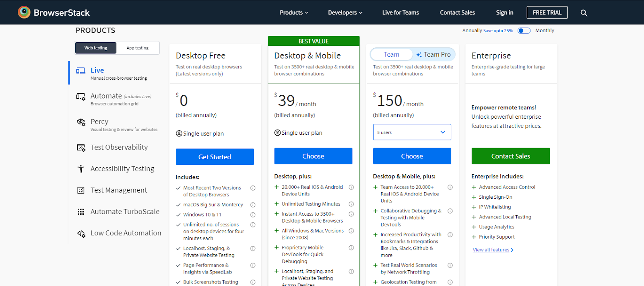
Task: Click info icon for Proprietary Mobile DevTools
Action: click(351, 248)
